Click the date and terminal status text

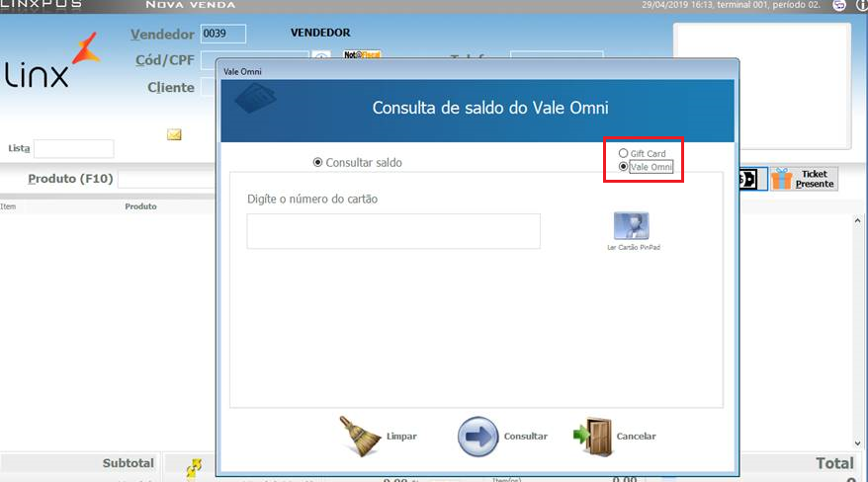tap(731, 4)
